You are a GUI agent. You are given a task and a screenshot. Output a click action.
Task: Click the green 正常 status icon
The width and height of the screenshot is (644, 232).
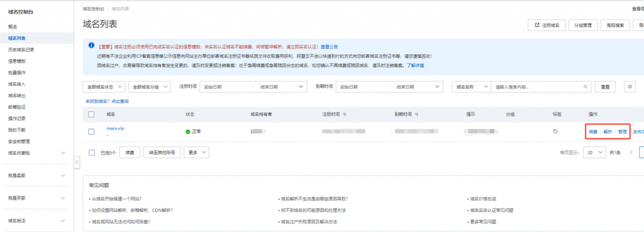click(188, 131)
